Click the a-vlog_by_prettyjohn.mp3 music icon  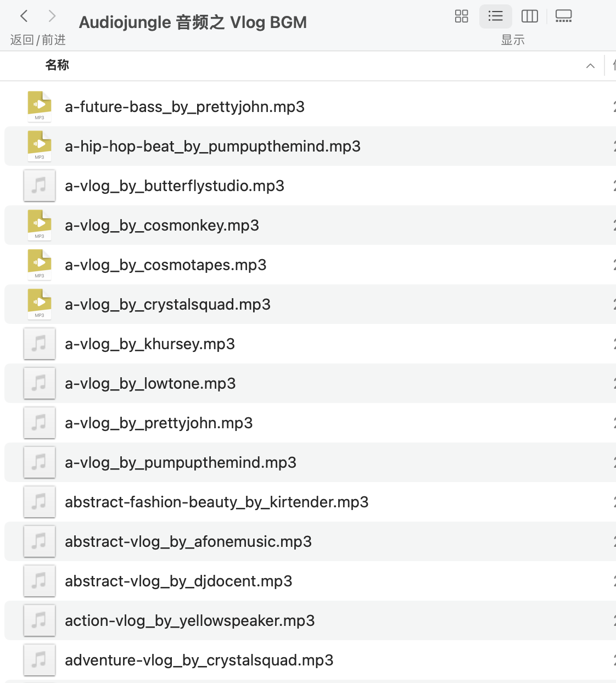pos(40,423)
